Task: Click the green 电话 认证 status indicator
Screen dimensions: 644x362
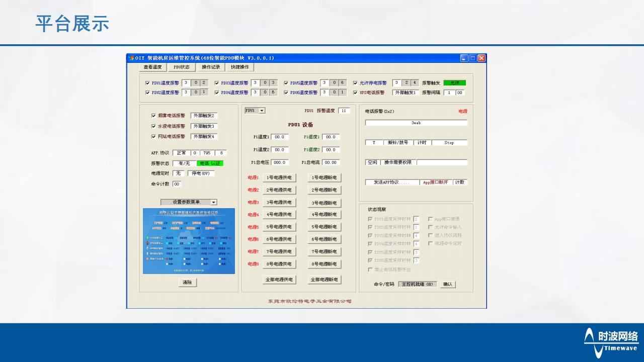Action: [x=209, y=163]
